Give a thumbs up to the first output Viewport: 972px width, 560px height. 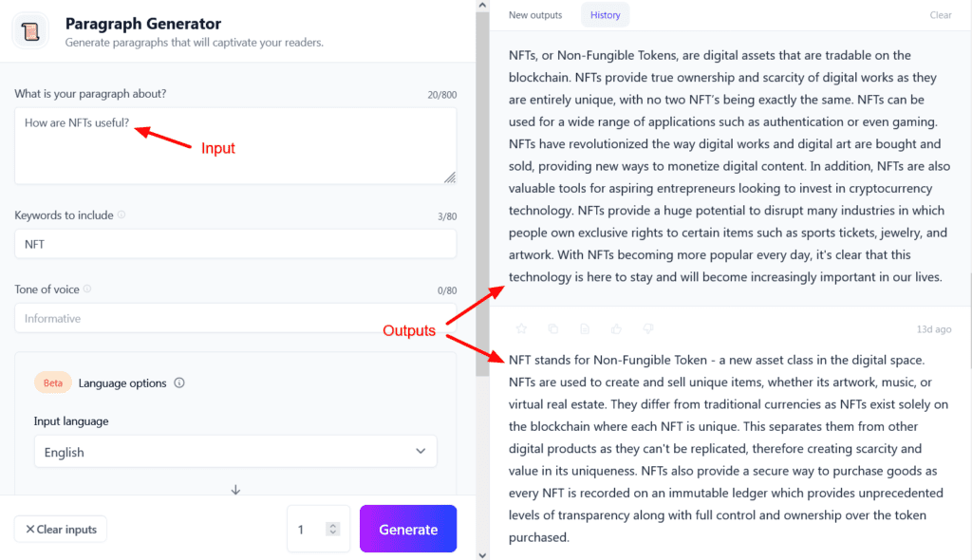click(x=617, y=327)
